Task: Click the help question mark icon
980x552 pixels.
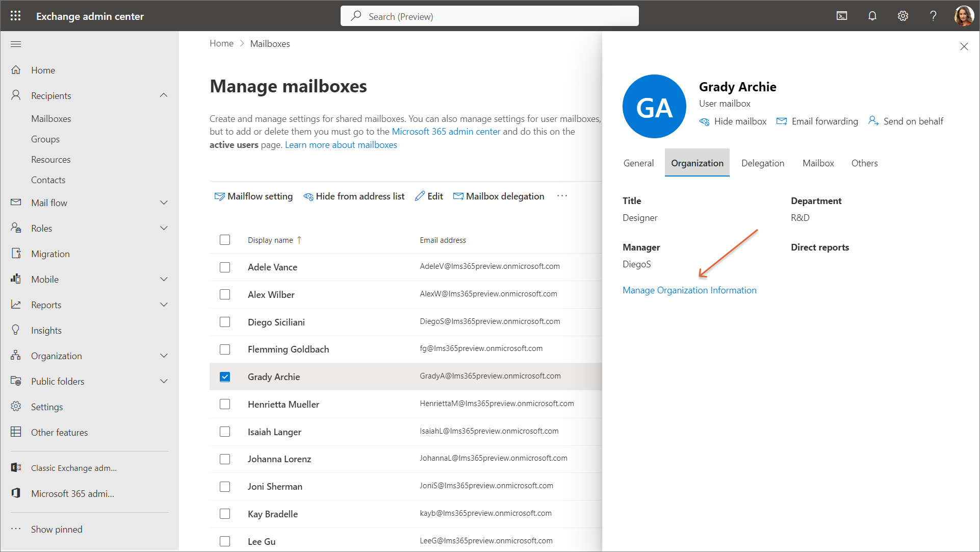Action: [x=933, y=16]
